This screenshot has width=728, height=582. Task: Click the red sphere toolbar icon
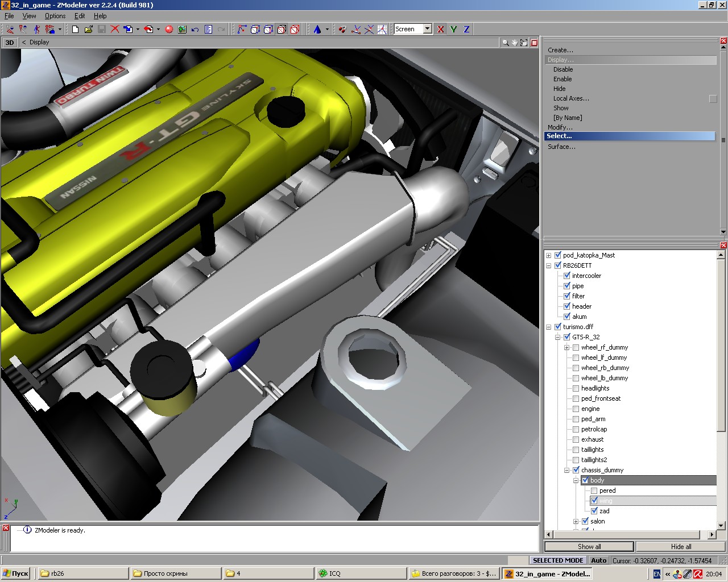[x=169, y=29]
